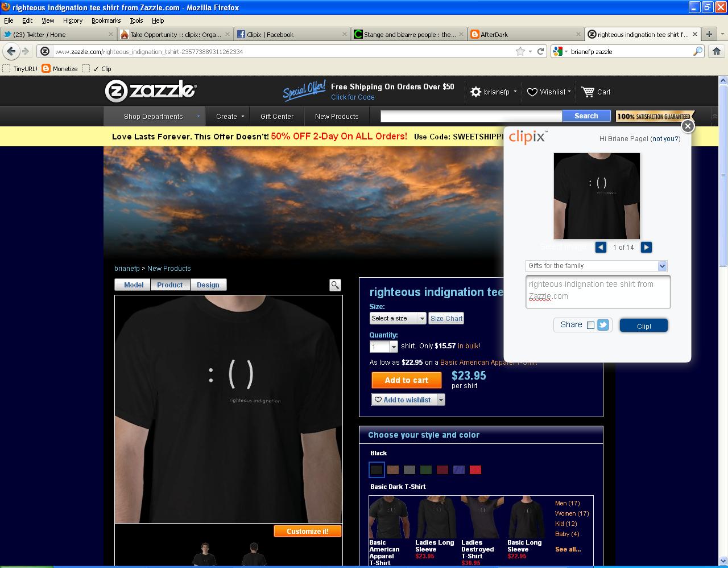Screen dimensions: 728x568
Task: Close the Clipix popup
Action: (688, 126)
